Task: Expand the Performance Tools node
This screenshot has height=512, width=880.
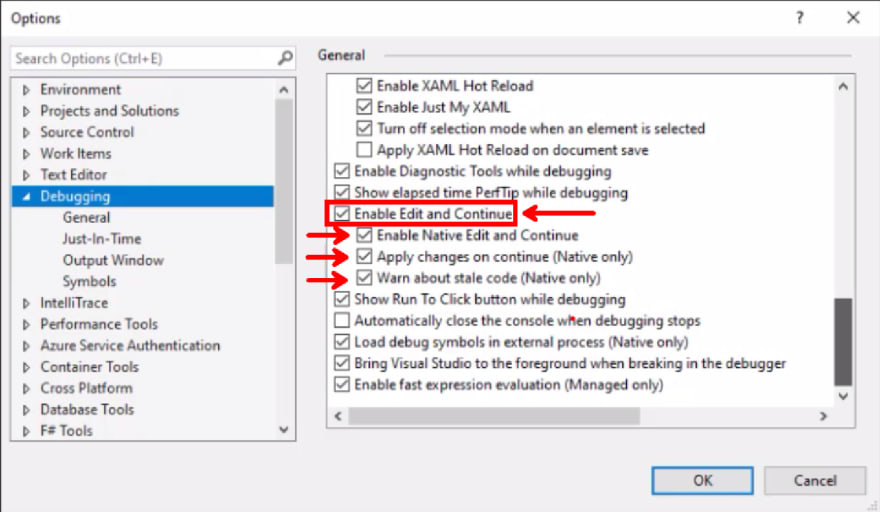Action: click(26, 324)
